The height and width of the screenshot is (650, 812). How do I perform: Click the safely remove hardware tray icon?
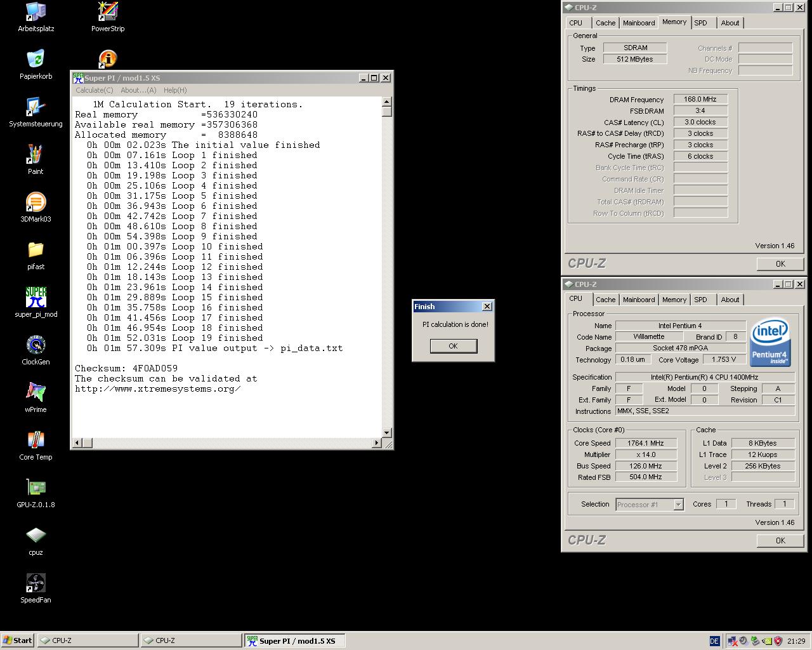tap(755, 641)
